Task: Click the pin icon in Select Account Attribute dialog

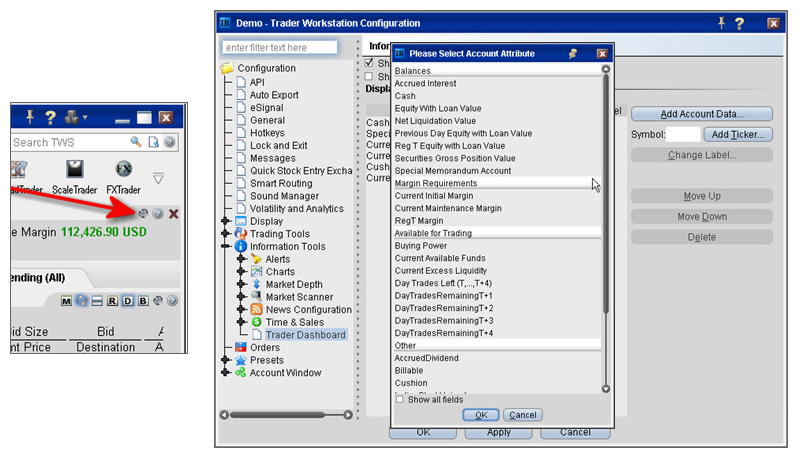Action: [573, 53]
